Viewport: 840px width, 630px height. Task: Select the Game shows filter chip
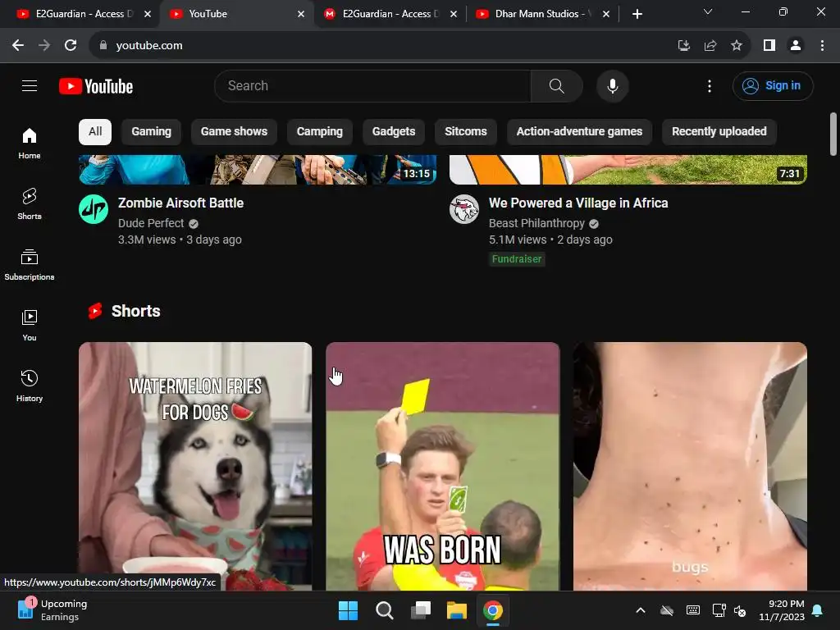coord(234,132)
